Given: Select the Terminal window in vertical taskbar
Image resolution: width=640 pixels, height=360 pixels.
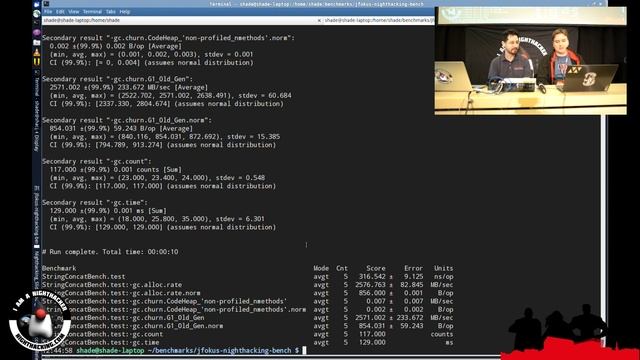Looking at the screenshot, I should 37,110.
